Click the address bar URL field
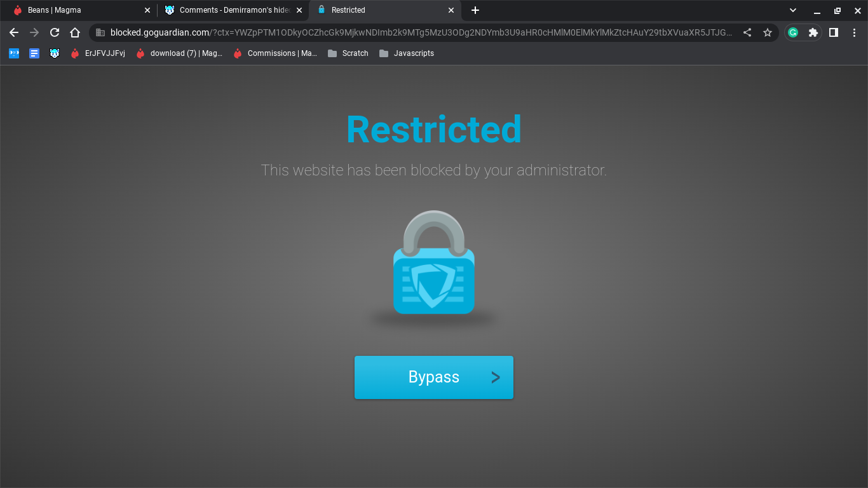 [x=419, y=32]
